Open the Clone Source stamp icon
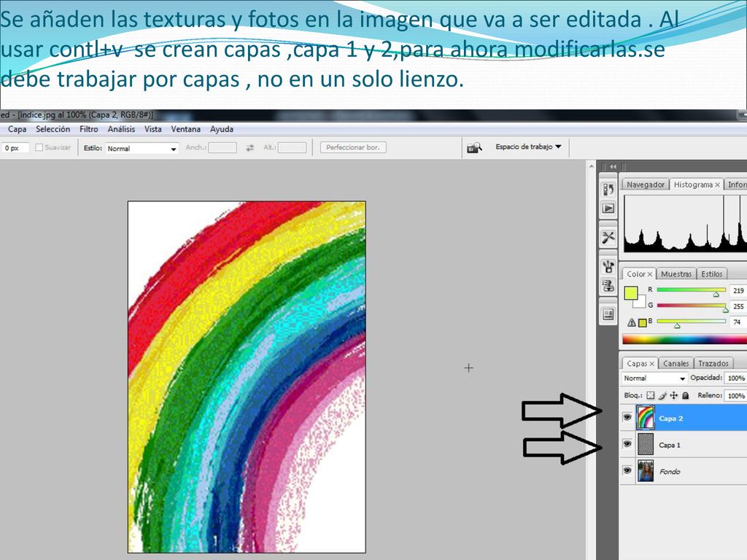 [608, 285]
